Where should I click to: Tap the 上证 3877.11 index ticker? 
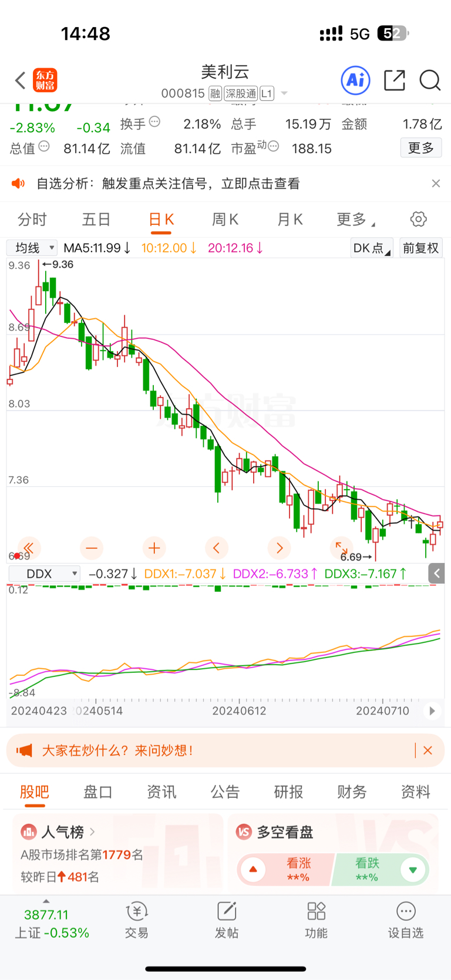[52, 924]
